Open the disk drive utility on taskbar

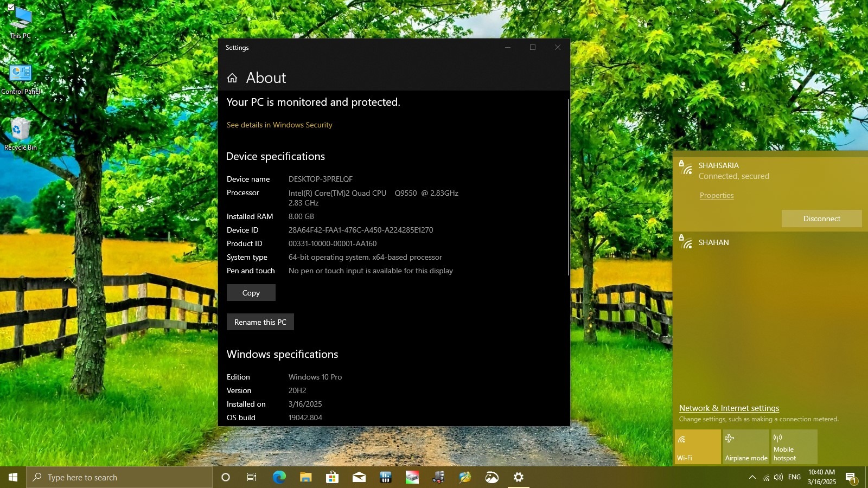pos(412,477)
